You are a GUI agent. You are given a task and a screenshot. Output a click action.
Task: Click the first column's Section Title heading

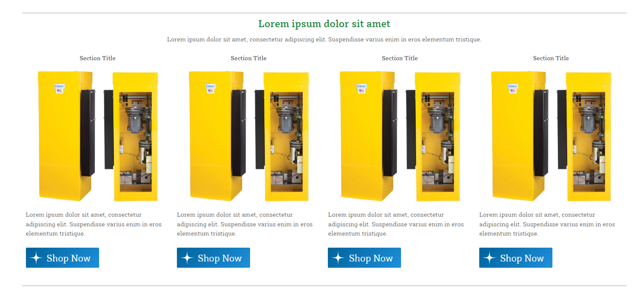click(x=97, y=58)
